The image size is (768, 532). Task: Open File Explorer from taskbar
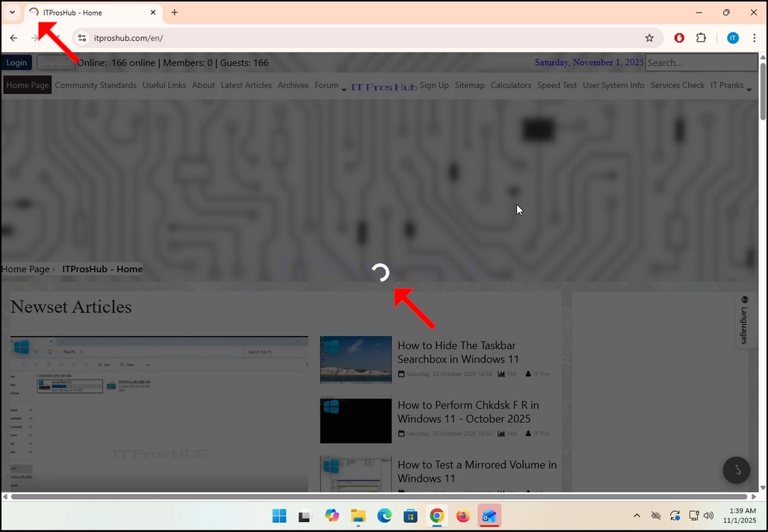(x=358, y=516)
